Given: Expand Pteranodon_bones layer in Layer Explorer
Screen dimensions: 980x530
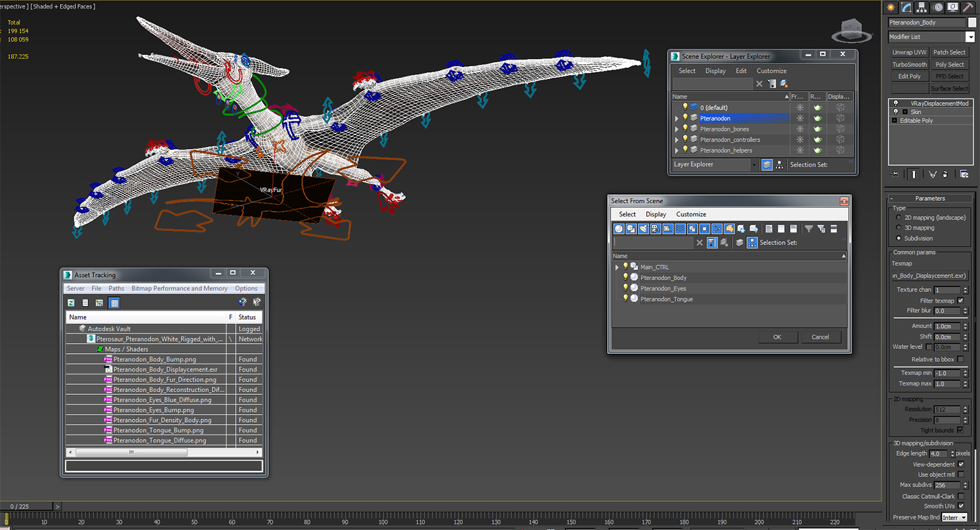Looking at the screenshot, I should (677, 129).
